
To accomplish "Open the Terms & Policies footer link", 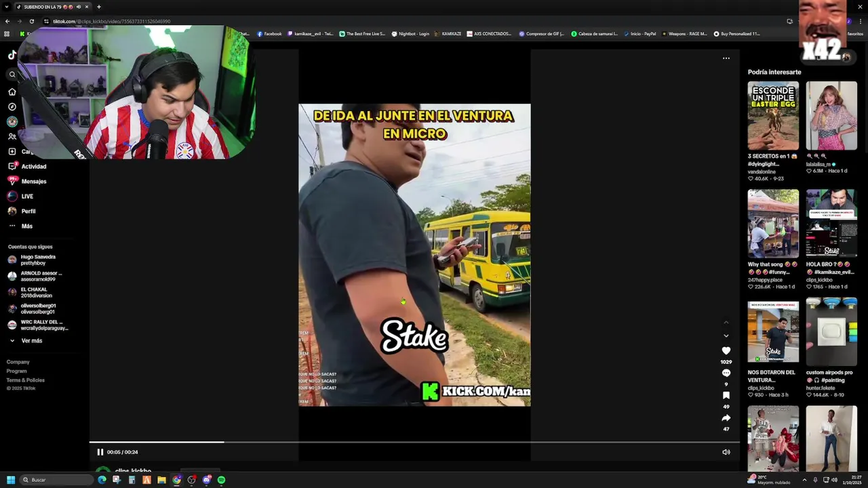I will pos(26,380).
